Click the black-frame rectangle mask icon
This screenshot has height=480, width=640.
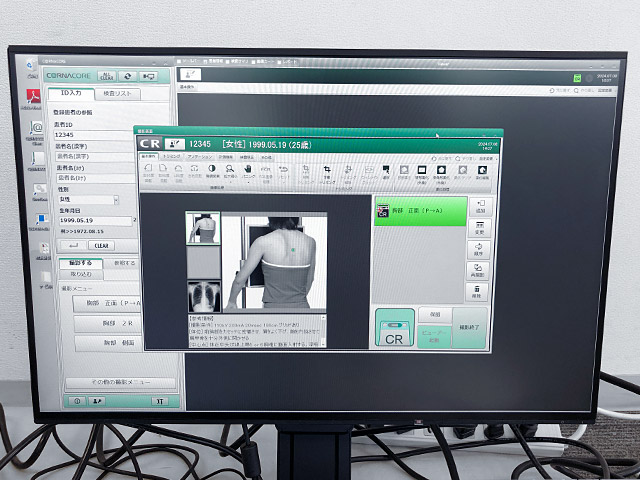click(x=422, y=169)
